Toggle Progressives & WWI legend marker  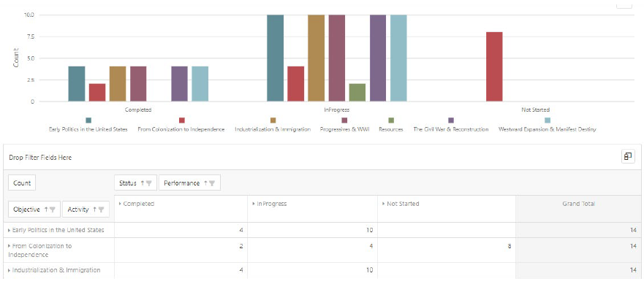(344, 120)
